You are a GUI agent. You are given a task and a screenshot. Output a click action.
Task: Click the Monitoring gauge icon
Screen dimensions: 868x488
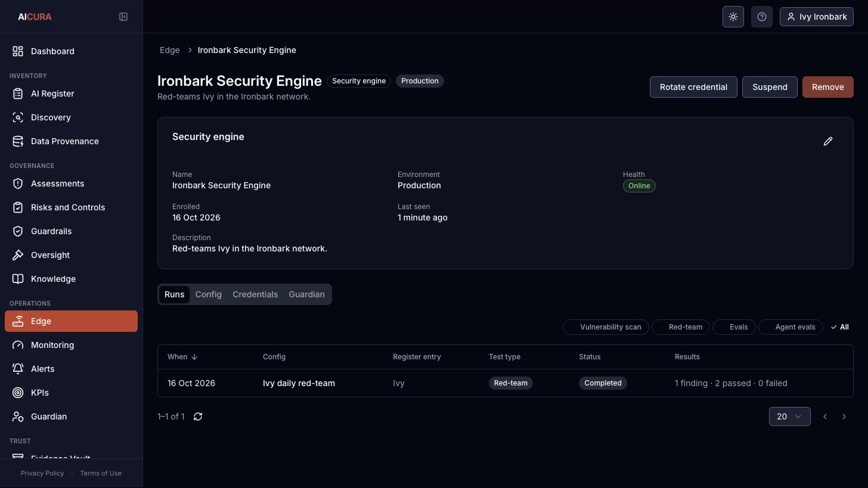click(x=18, y=345)
